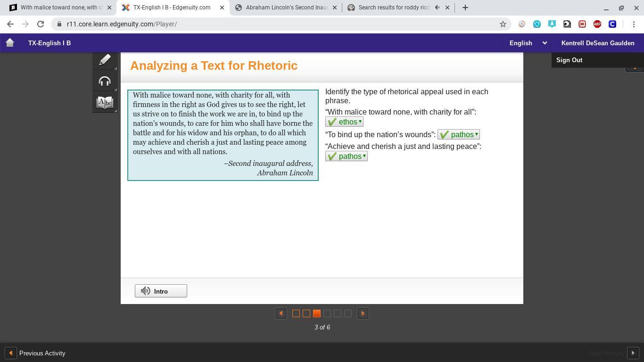Screen dimensions: 644x362
Task: Click the Previous Activity arrow icon
Action: tap(10, 353)
